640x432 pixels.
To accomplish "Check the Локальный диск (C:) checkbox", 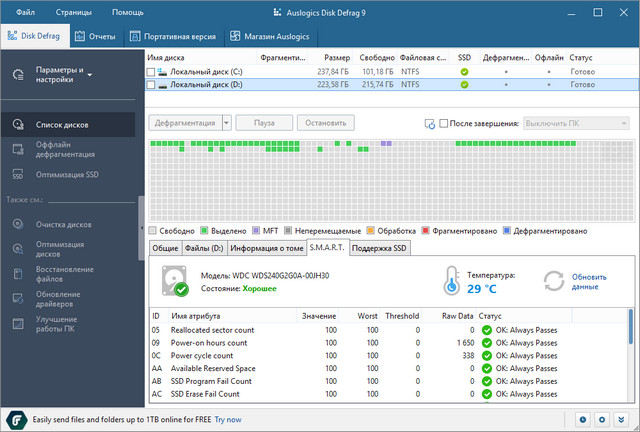I will click(x=152, y=73).
